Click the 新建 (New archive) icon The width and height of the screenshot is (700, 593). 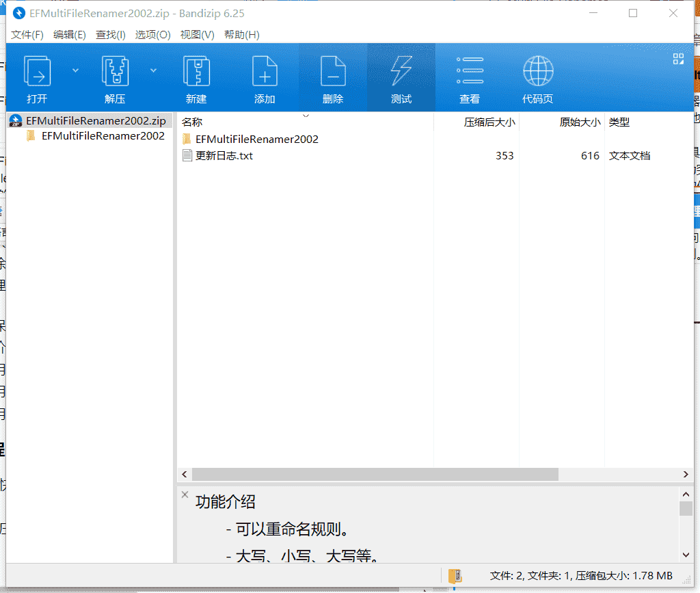196,71
